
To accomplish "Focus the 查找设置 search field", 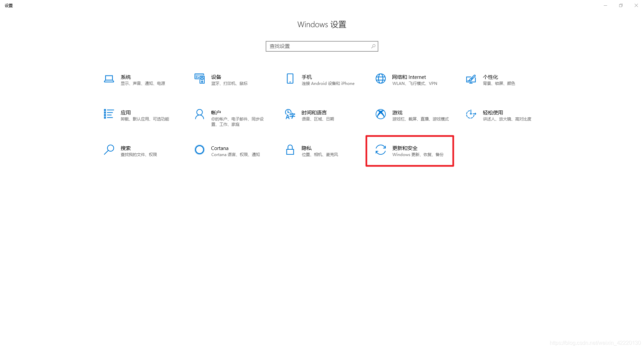I will pyautogui.click(x=322, y=46).
